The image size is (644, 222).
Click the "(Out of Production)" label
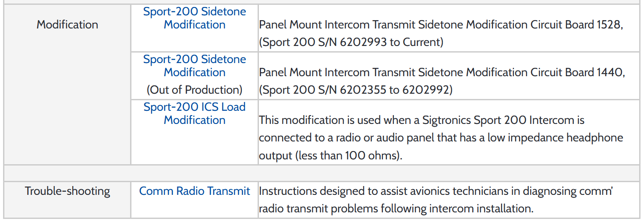[195, 90]
